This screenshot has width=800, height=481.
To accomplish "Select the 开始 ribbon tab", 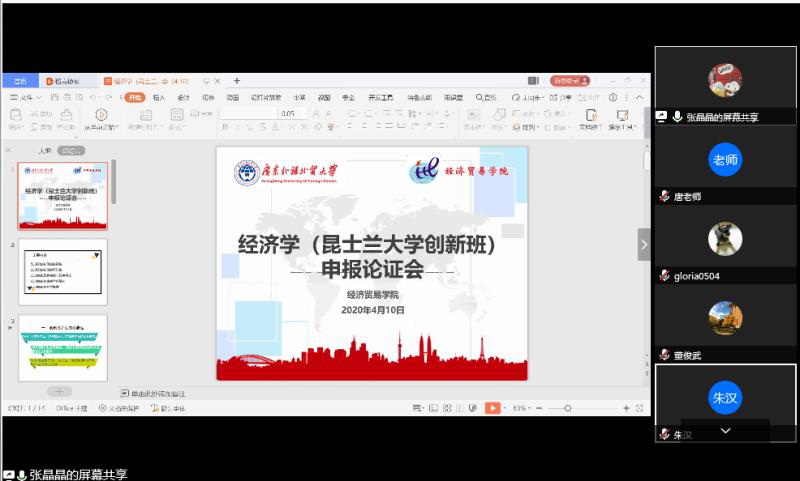I will [135, 98].
